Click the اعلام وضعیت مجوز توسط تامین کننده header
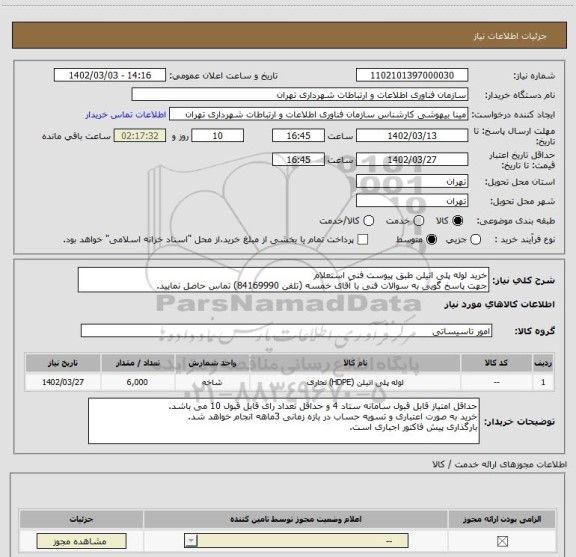 (x=296, y=519)
